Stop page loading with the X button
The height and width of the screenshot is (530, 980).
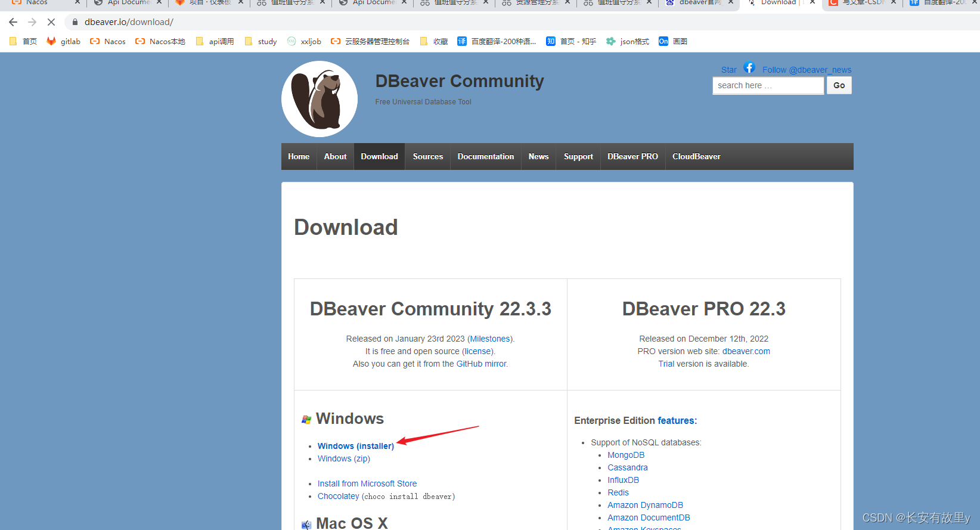click(51, 22)
